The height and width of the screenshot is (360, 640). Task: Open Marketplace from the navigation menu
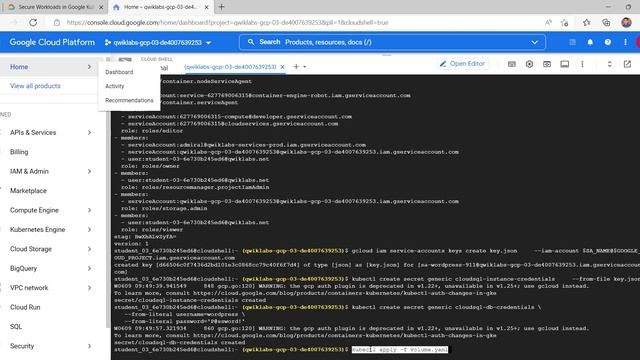click(x=28, y=191)
